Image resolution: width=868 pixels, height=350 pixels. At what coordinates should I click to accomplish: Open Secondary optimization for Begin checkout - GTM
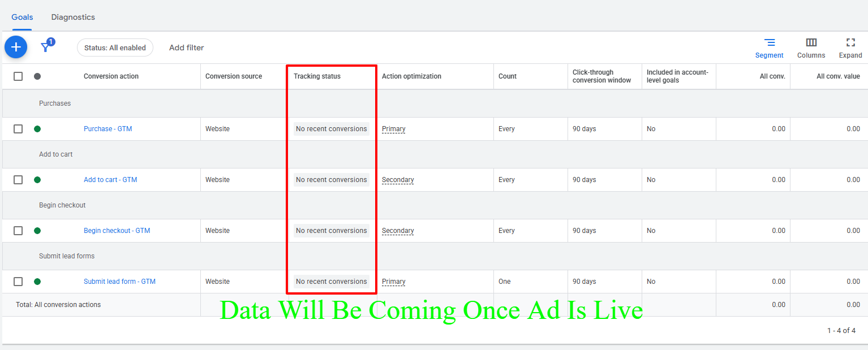coord(398,231)
